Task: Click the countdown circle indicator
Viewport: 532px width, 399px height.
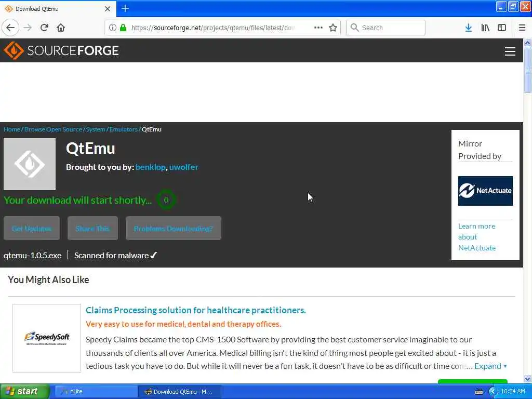Action: [x=166, y=200]
